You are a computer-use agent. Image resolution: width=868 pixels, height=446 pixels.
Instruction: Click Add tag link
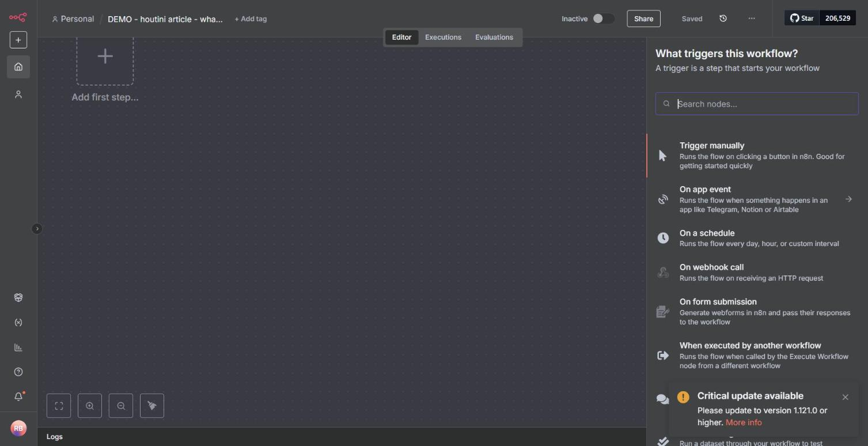[x=251, y=19]
